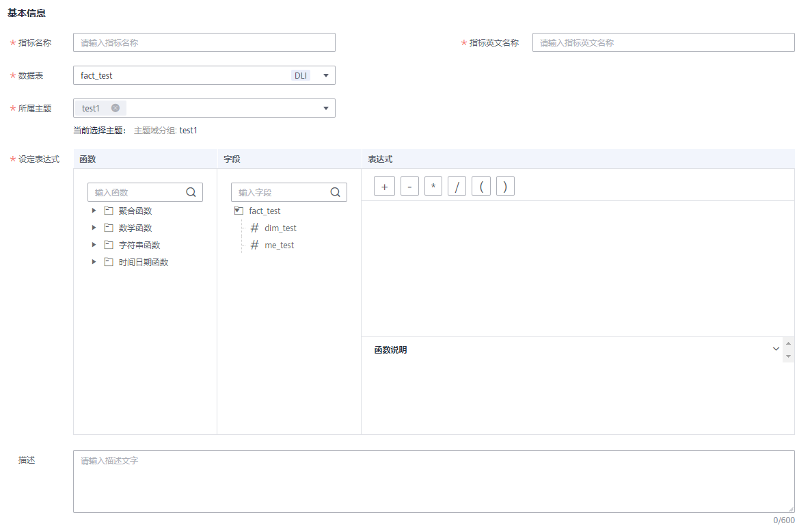Open the 所属主题 dropdown arrow
This screenshot has height=530, width=812.
(x=325, y=108)
